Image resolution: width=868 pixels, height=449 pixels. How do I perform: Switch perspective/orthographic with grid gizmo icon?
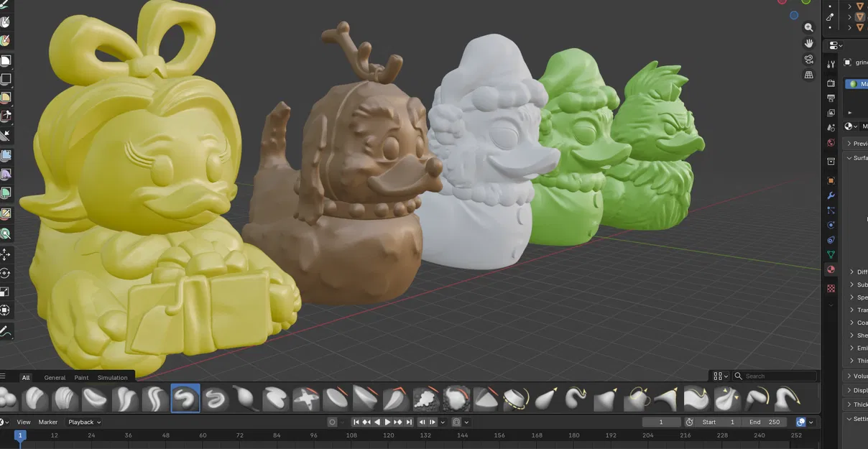point(809,75)
